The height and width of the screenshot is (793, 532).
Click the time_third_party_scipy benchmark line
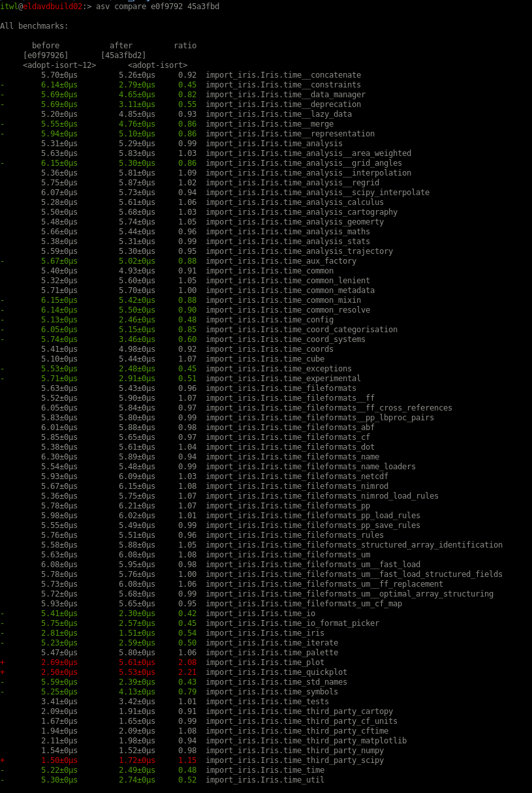[295, 760]
